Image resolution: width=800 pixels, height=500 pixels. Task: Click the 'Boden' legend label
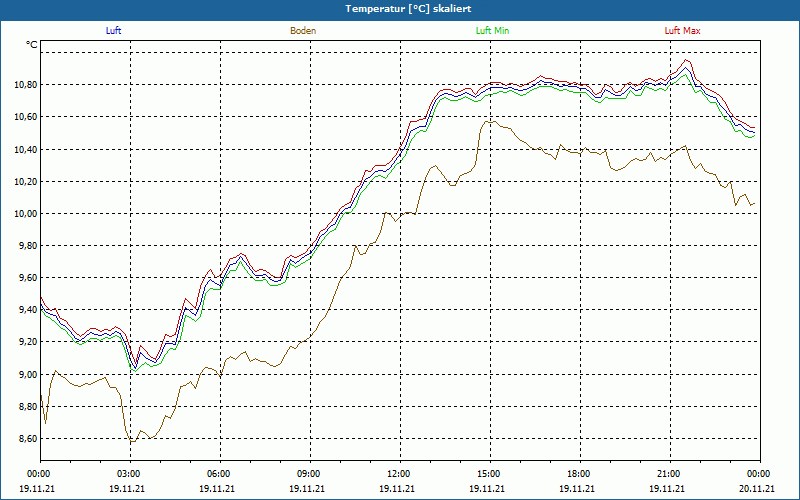click(303, 31)
